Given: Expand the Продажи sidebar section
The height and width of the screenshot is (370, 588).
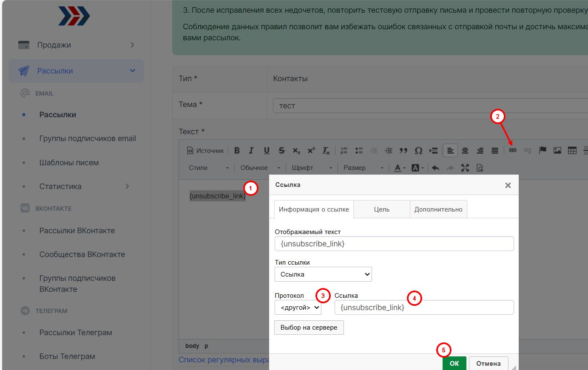Looking at the screenshot, I should (76, 45).
